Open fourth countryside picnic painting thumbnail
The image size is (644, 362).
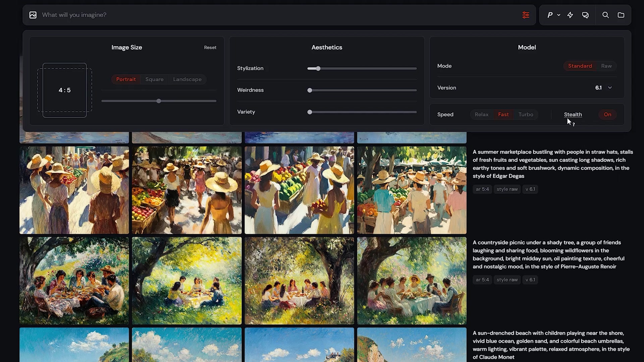coord(412,281)
